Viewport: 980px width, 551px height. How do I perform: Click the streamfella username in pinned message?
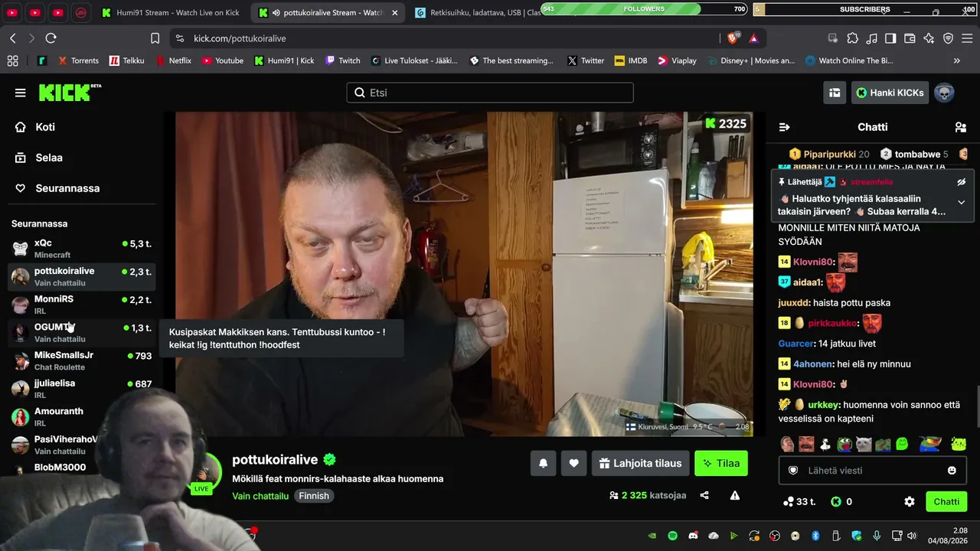[x=871, y=182]
